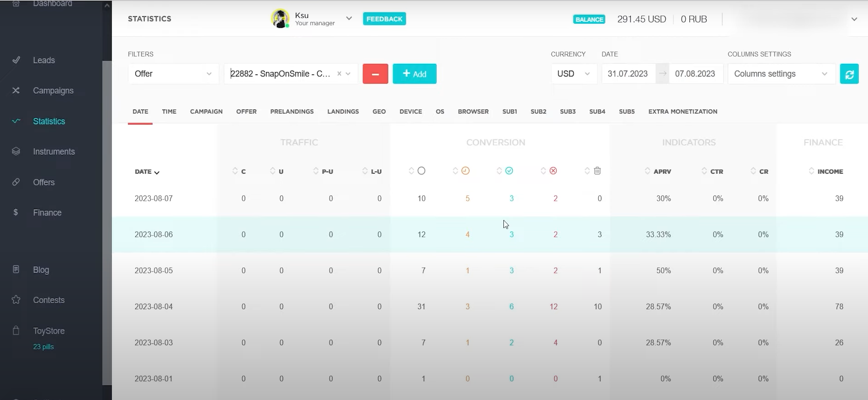Click the BALANCE badge

589,19
